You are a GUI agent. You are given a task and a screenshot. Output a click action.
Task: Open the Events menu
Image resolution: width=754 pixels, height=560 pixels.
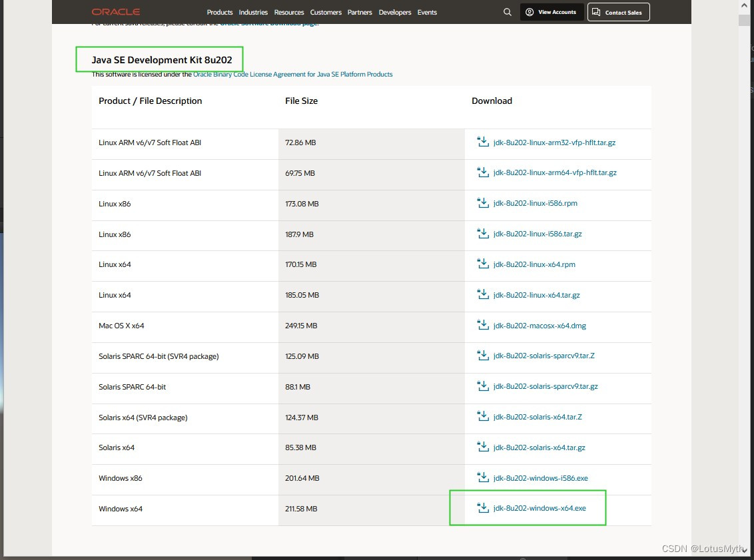pyautogui.click(x=427, y=12)
